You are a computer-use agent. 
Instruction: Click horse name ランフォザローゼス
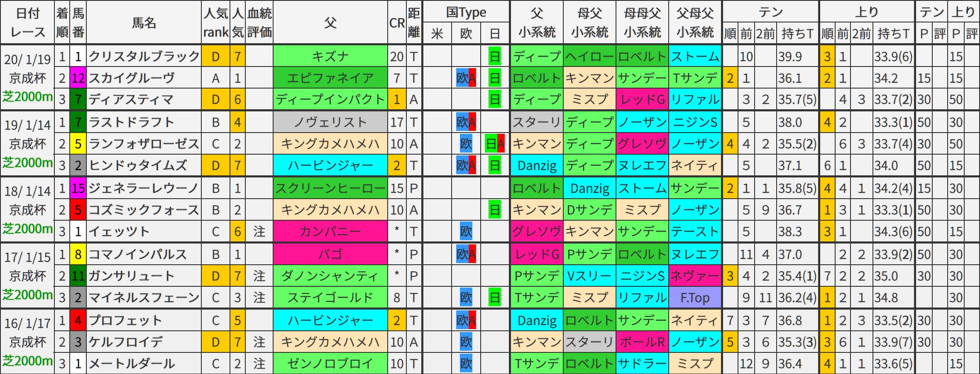(144, 144)
